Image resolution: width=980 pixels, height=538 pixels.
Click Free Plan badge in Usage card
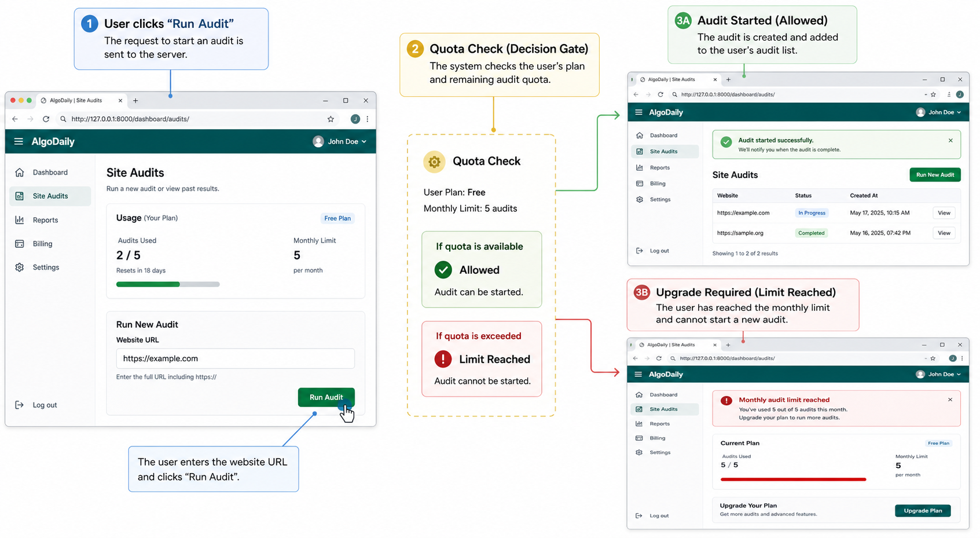[x=337, y=218]
